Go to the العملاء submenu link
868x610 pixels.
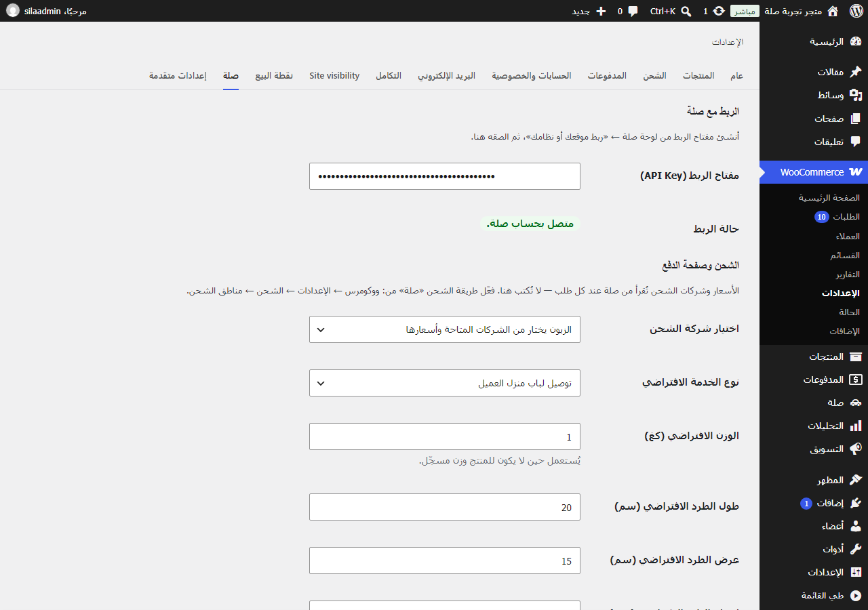click(848, 237)
